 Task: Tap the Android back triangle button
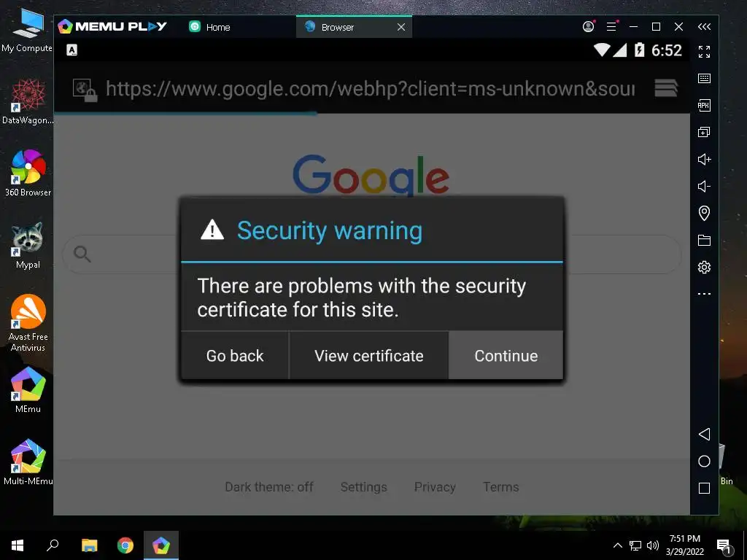pyautogui.click(x=704, y=434)
